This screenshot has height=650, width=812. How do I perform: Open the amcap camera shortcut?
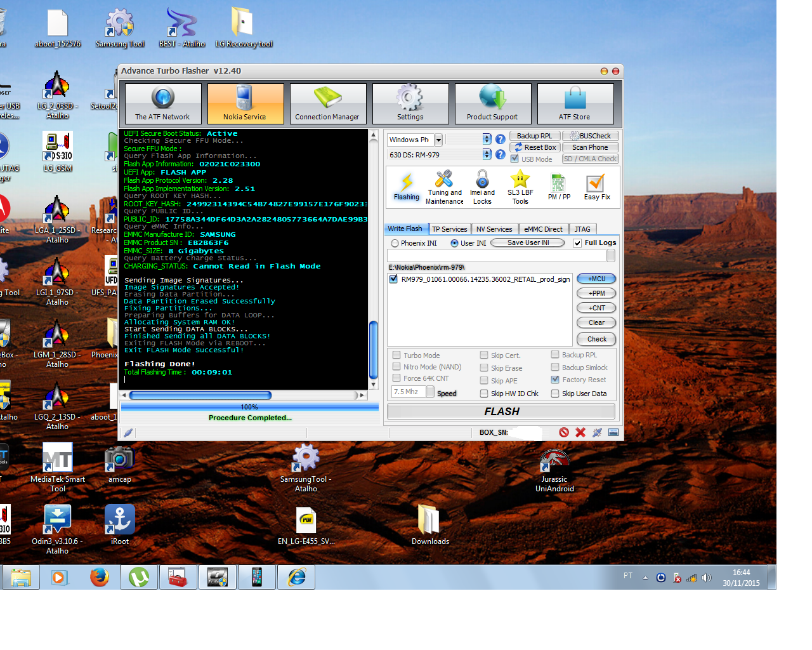pos(119,464)
